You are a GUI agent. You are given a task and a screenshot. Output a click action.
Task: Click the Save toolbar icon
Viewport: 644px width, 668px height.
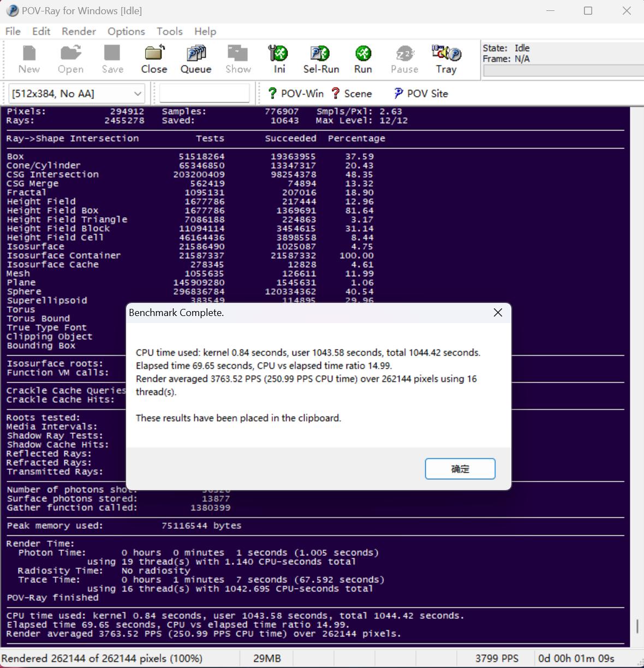click(112, 59)
